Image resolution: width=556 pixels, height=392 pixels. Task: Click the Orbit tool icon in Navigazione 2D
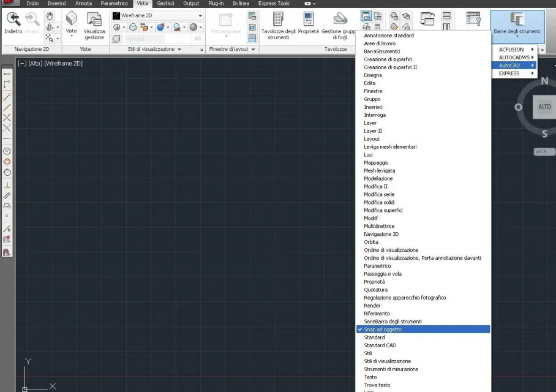click(50, 27)
